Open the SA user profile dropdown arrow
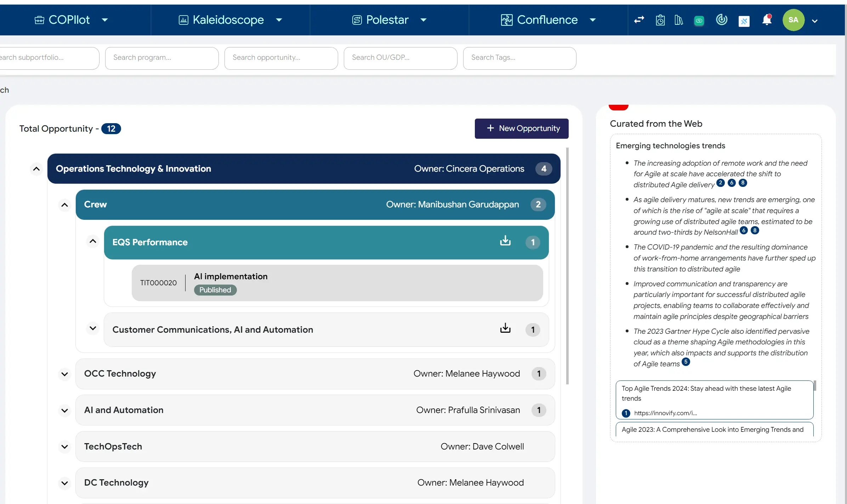This screenshot has height=504, width=847. point(815,21)
